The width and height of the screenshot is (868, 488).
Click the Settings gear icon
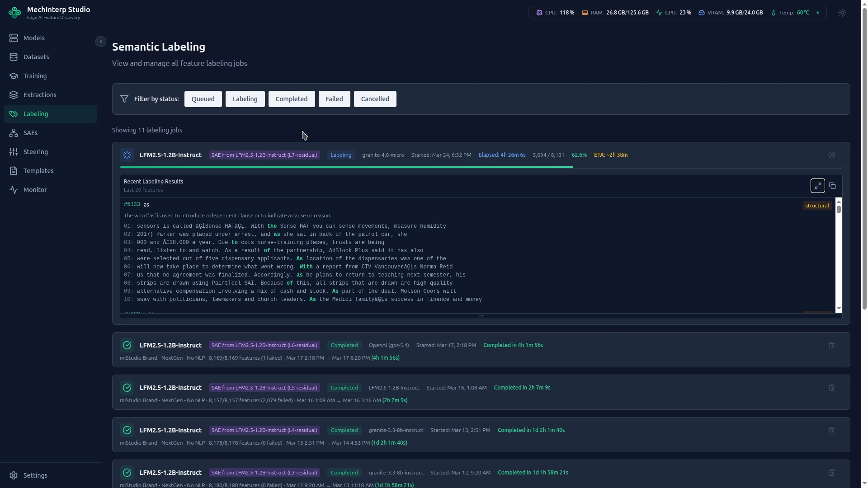(x=14, y=475)
